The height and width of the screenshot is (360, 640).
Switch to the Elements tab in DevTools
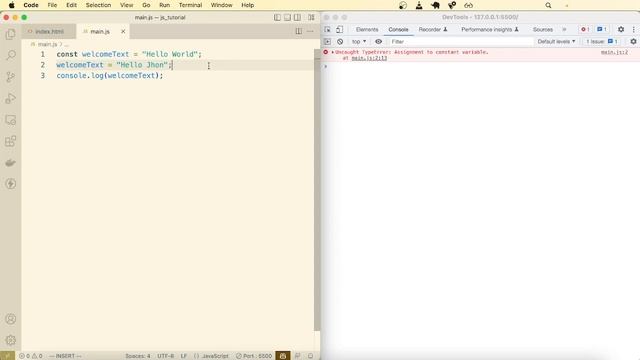tap(367, 29)
